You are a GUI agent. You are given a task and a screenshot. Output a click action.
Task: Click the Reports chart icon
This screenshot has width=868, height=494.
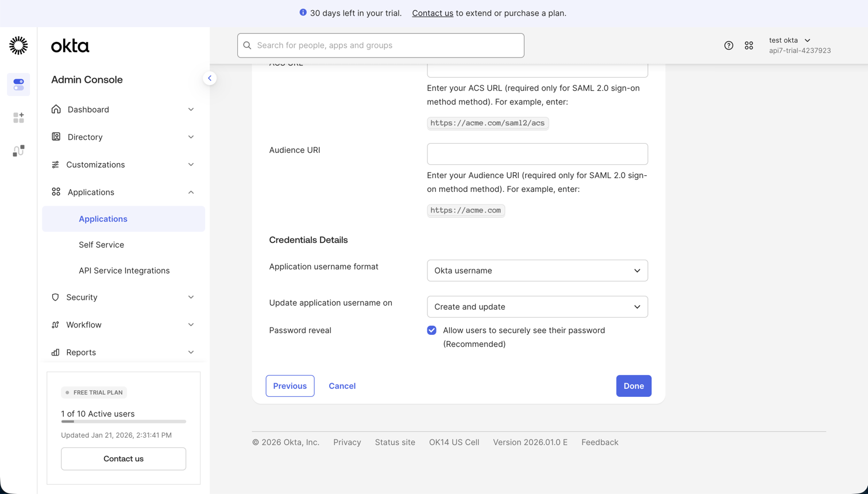[55, 352]
